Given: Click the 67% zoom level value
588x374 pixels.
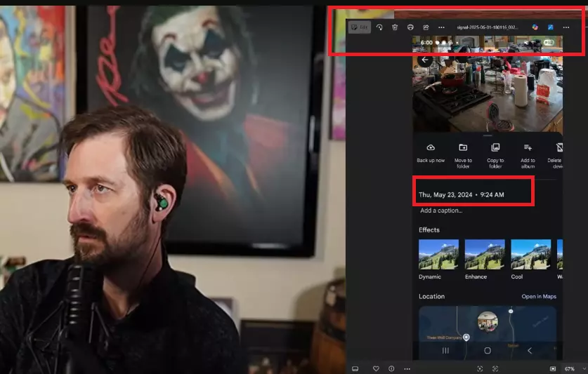Looking at the screenshot, I should click(x=569, y=369).
